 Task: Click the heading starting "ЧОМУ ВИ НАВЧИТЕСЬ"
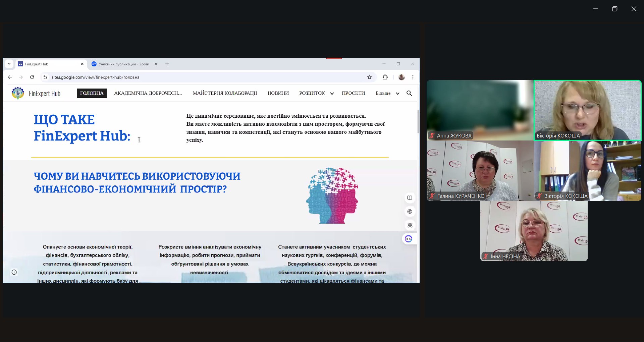(x=137, y=182)
